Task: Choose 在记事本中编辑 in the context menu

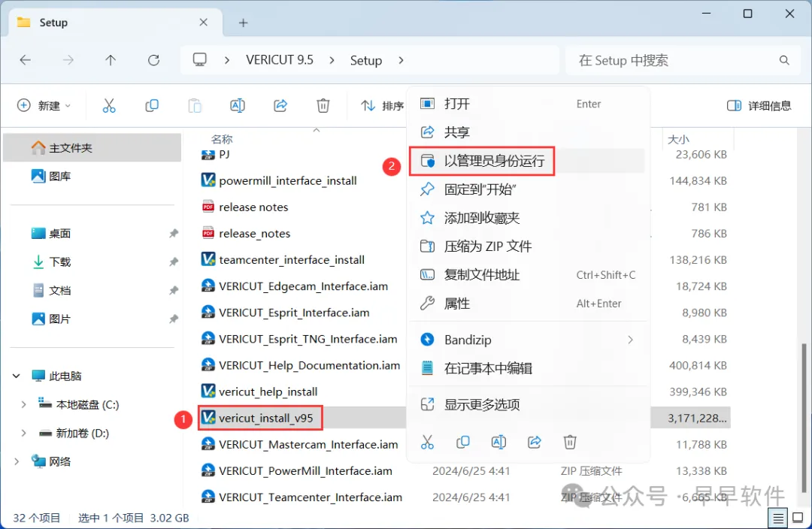Action: click(x=528, y=368)
